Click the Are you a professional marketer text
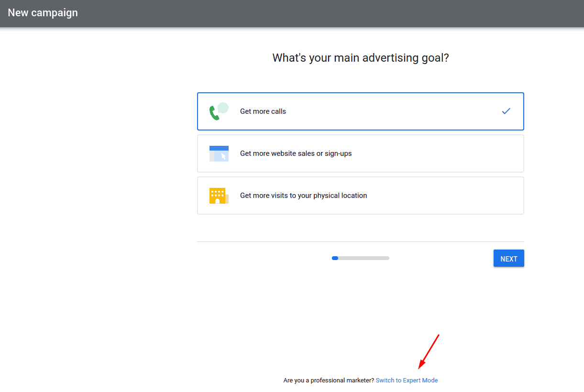 pos(329,381)
